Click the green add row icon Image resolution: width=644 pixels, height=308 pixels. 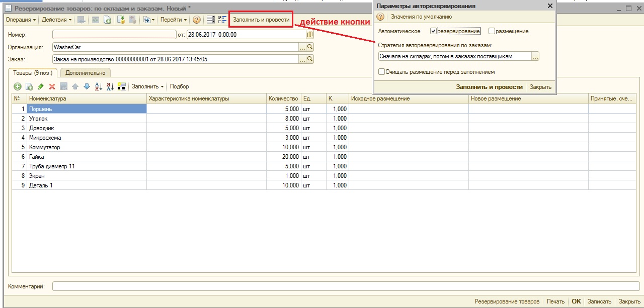point(18,86)
